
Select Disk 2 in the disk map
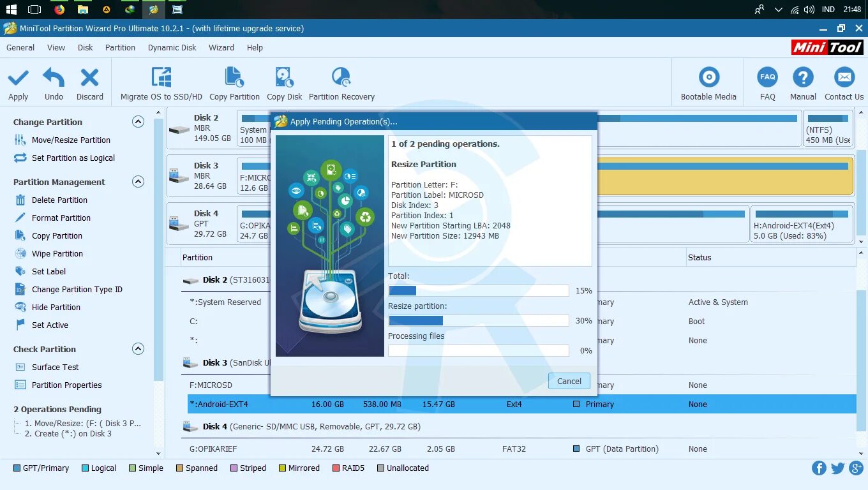tap(200, 128)
